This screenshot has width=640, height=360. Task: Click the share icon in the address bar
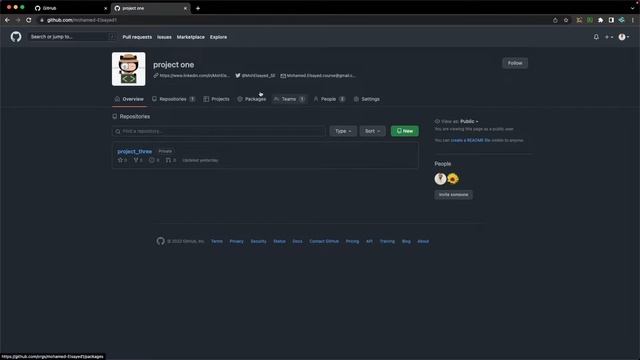coord(555,20)
